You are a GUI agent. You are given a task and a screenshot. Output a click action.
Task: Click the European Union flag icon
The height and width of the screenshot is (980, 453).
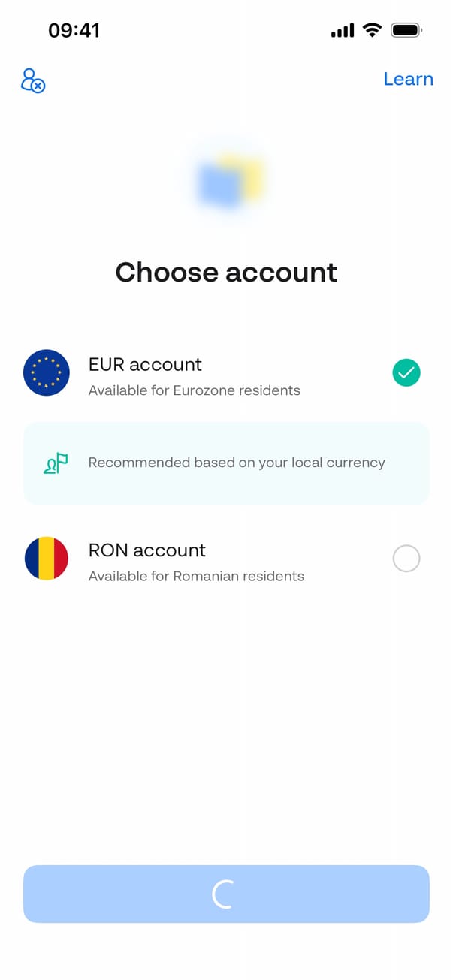click(x=47, y=373)
